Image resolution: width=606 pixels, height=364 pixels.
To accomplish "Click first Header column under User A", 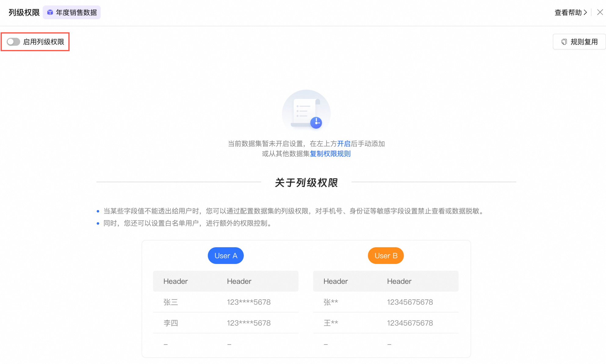I will tap(175, 281).
